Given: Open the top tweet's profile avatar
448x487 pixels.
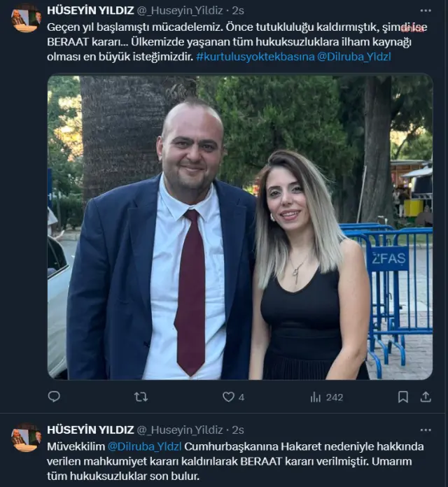Looking at the screenshot, I should [x=26, y=18].
